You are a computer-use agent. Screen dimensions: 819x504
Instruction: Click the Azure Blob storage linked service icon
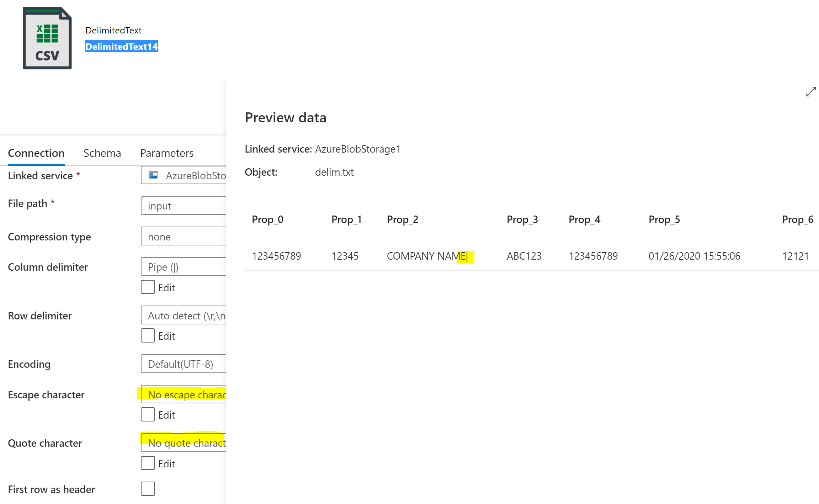(153, 175)
